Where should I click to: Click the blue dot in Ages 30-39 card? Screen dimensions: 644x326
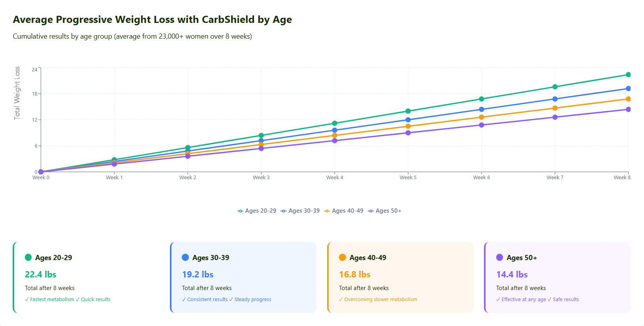coord(185,257)
